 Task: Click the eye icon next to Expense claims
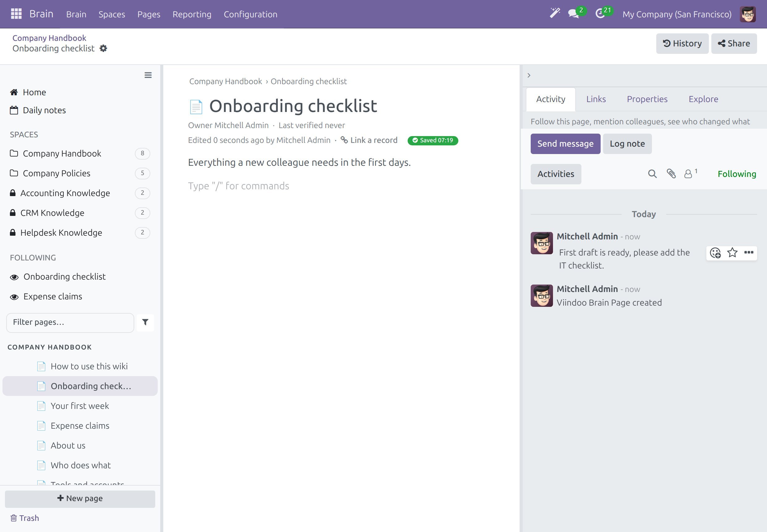point(14,297)
